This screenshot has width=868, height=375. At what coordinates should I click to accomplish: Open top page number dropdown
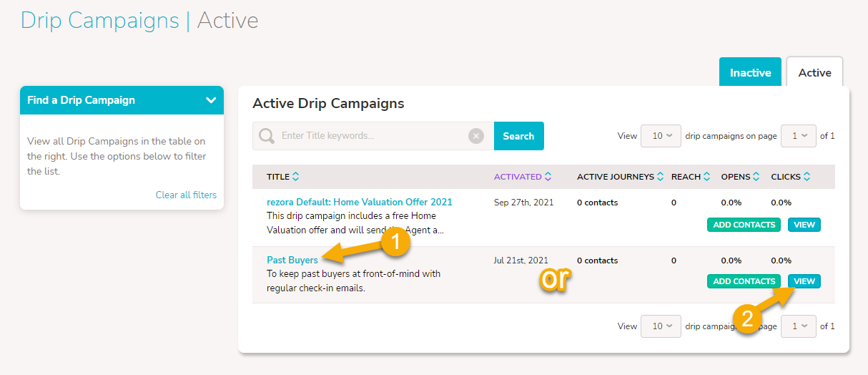click(799, 136)
